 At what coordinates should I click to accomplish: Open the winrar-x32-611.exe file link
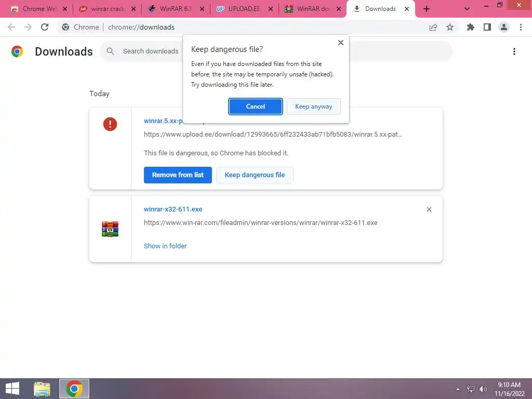pos(173,209)
